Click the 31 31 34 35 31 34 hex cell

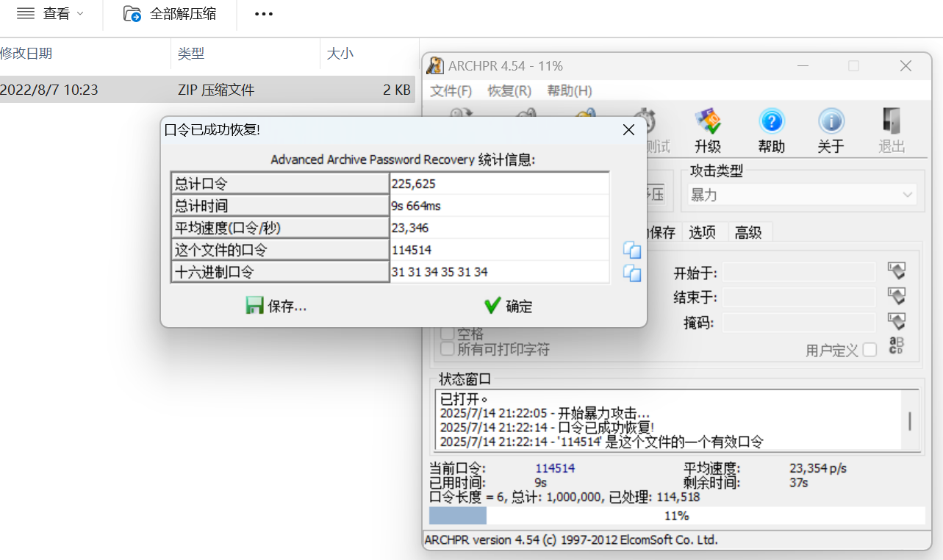[499, 272]
